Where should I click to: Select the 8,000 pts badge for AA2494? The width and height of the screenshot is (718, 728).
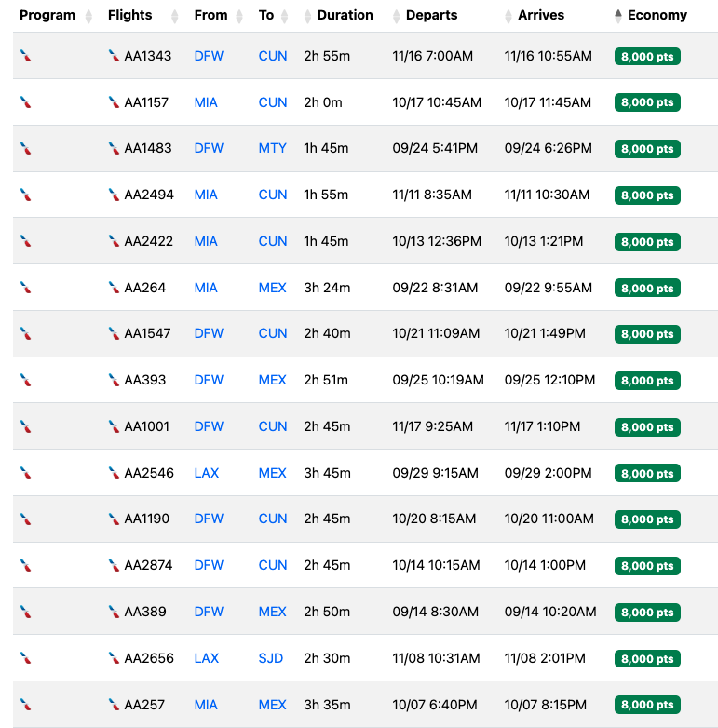[647, 195]
